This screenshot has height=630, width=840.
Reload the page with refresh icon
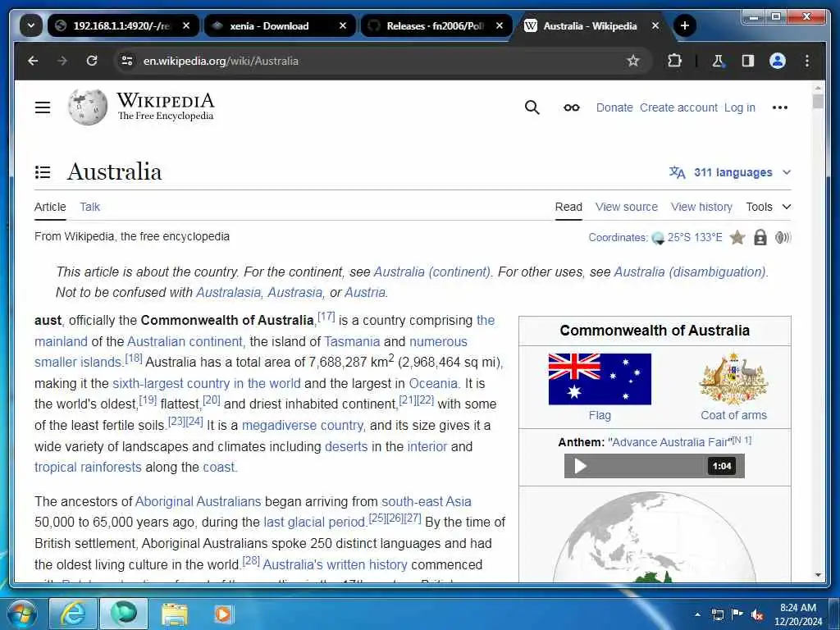[92, 61]
